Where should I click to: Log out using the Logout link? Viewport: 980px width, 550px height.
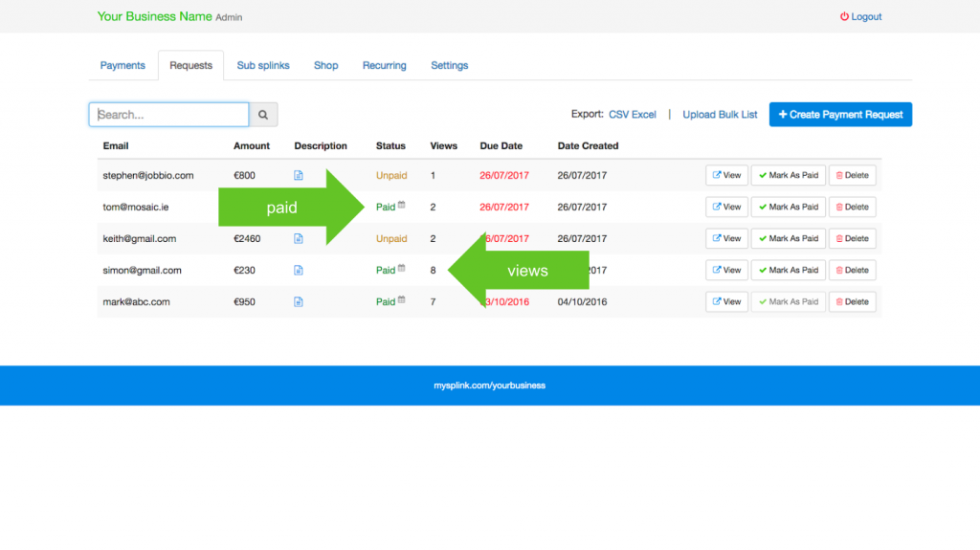[x=861, y=17]
